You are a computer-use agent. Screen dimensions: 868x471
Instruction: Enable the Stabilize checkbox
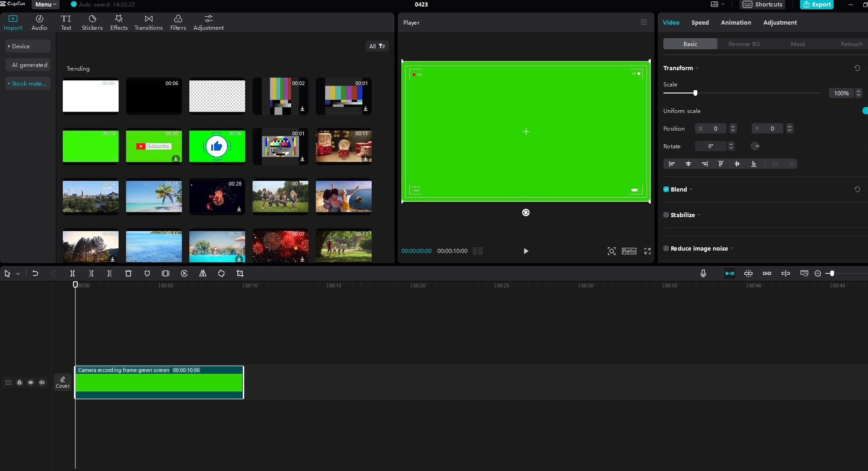pyautogui.click(x=666, y=215)
